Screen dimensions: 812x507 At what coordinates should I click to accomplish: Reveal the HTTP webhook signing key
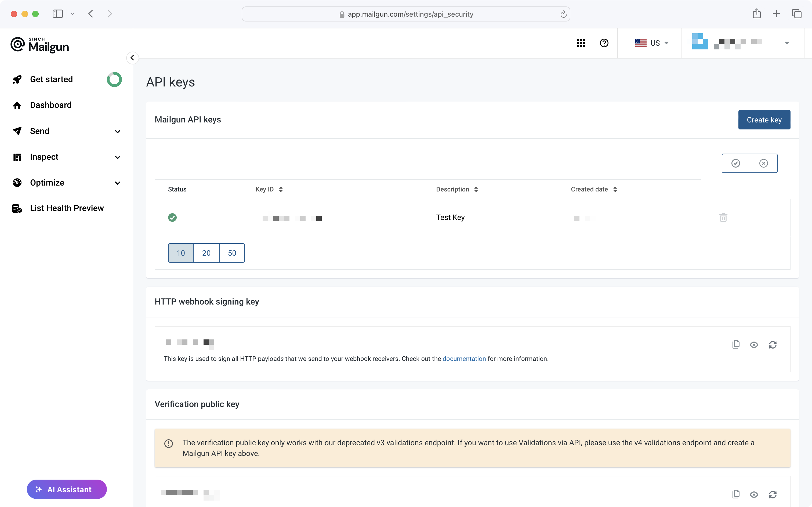754,344
